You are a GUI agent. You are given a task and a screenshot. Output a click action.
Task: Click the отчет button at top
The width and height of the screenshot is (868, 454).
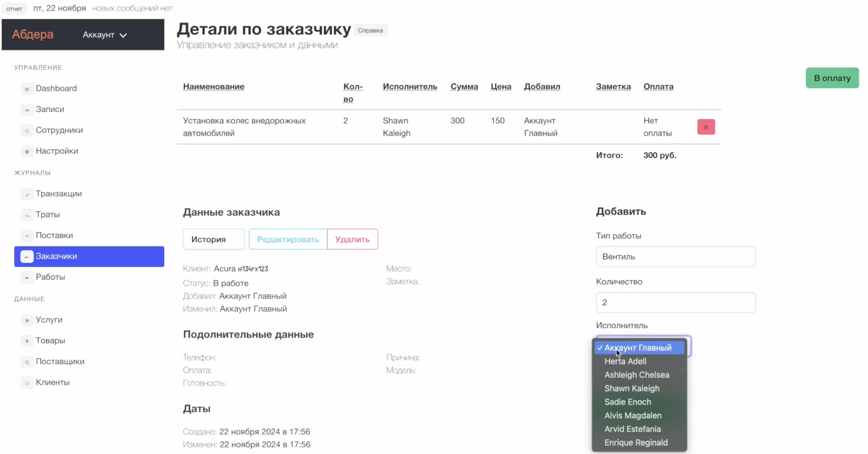click(14, 9)
